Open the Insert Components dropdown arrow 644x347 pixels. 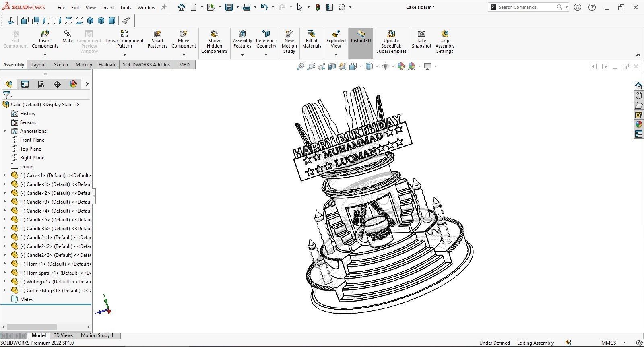point(45,55)
